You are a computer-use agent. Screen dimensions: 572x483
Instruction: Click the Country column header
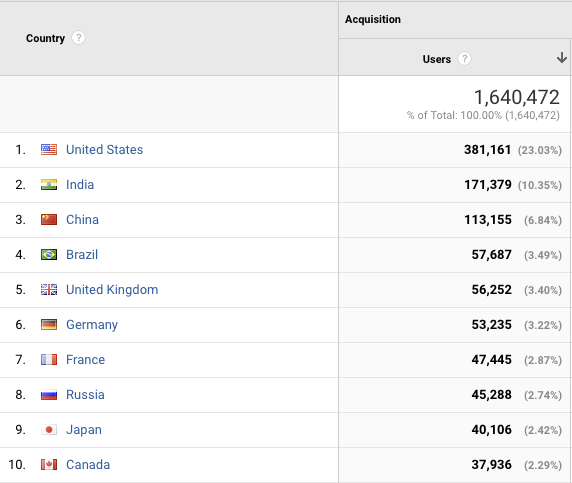coord(45,38)
